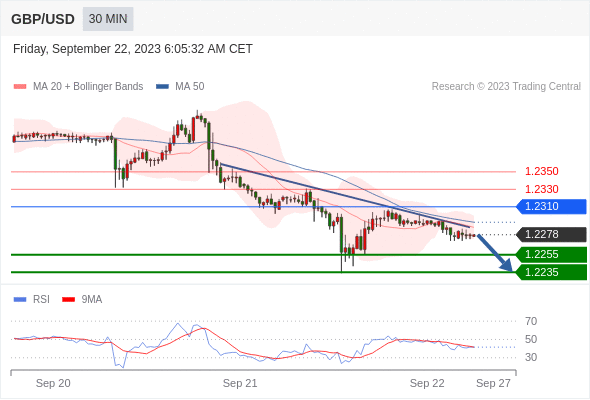The height and width of the screenshot is (400, 590).
Task: Click the date and time line, Friday September 22, 2023
Action: tap(132, 49)
